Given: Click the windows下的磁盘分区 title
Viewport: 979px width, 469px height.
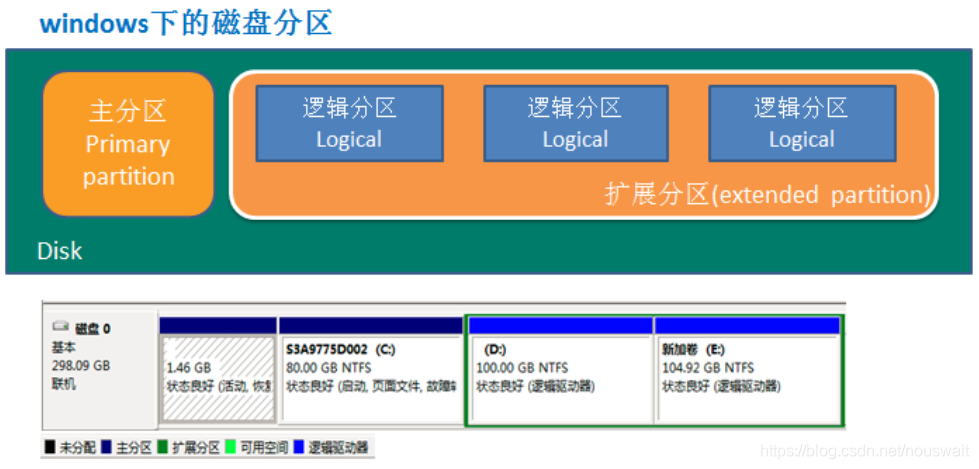Looking at the screenshot, I should (x=185, y=23).
